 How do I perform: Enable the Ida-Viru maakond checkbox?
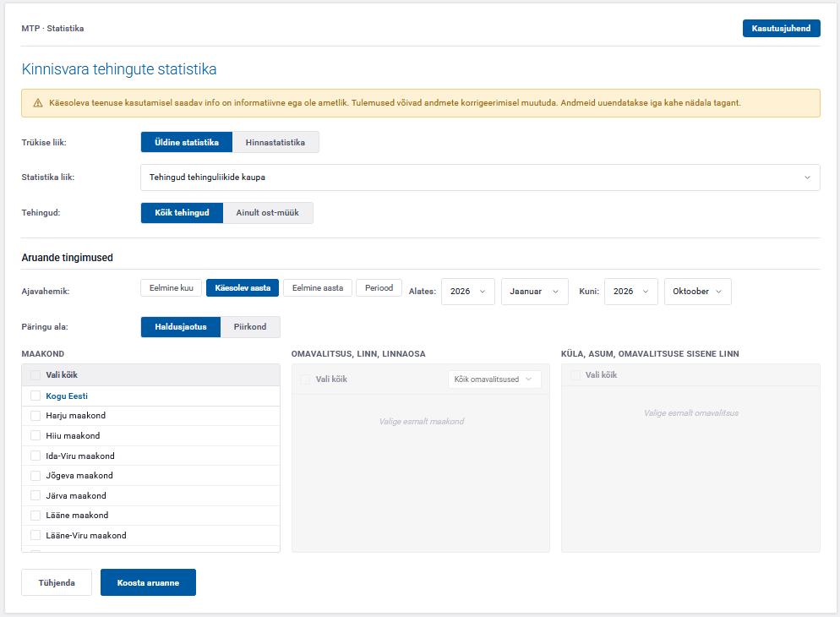[35, 456]
